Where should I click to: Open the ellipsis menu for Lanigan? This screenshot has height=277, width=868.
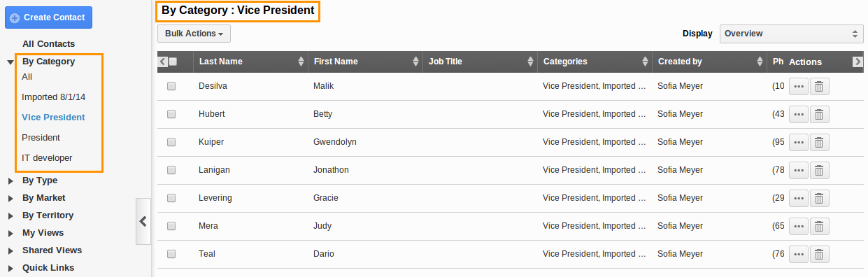click(x=799, y=170)
